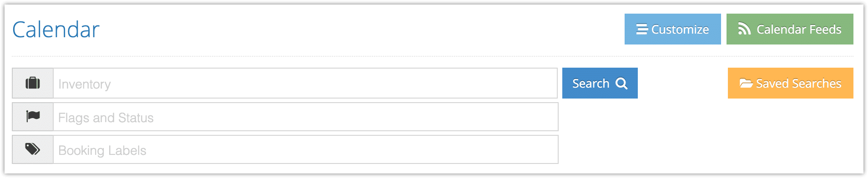Click the magnifying glass search icon
The image size is (868, 178).
click(621, 84)
